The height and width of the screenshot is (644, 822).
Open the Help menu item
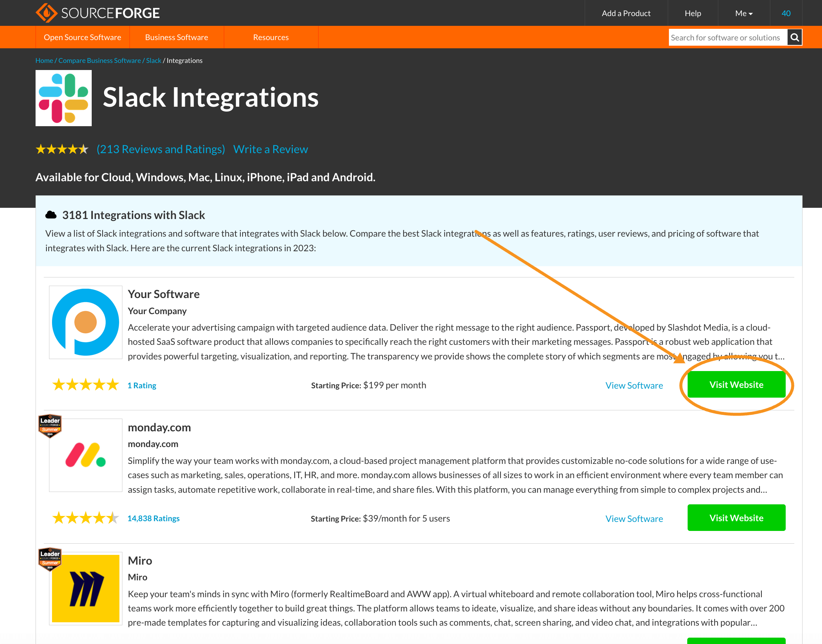click(x=693, y=13)
